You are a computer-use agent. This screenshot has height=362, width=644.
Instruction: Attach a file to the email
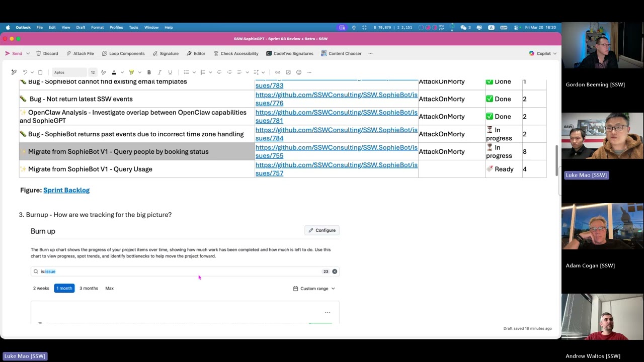tap(79, 53)
